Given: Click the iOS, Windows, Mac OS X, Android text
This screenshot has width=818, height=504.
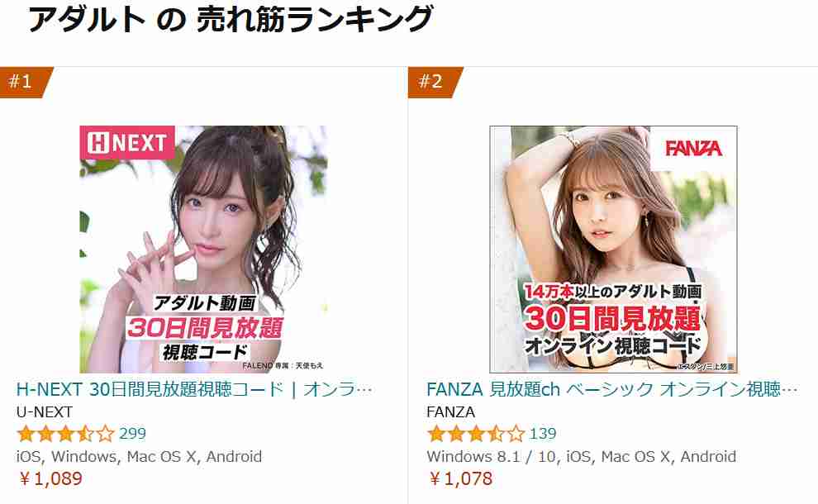Looking at the screenshot, I should pos(140,457).
